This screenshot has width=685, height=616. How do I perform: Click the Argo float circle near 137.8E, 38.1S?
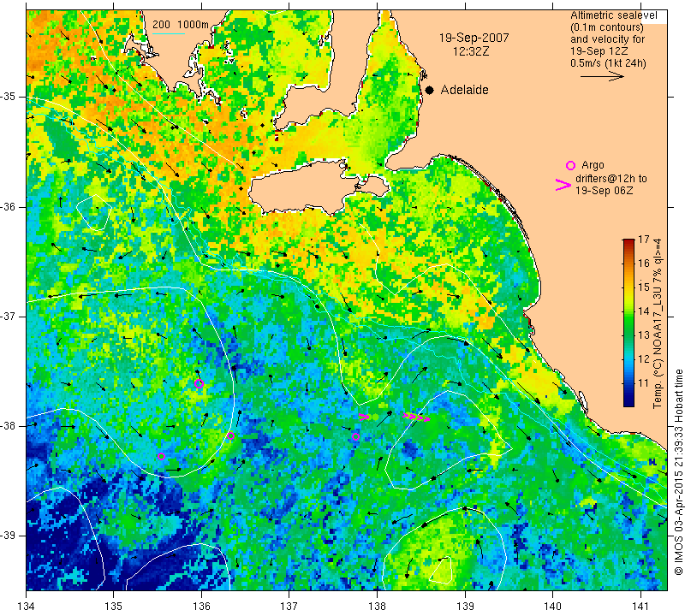[355, 437]
